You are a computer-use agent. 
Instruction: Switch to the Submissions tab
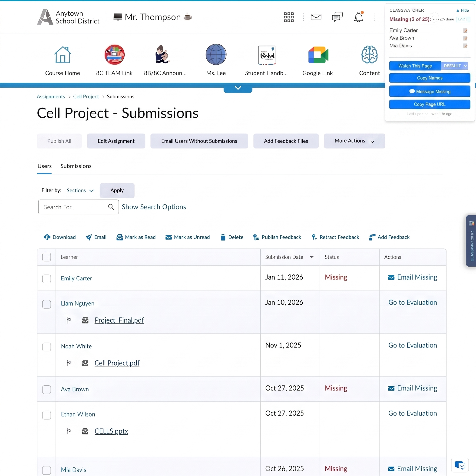pos(76,166)
